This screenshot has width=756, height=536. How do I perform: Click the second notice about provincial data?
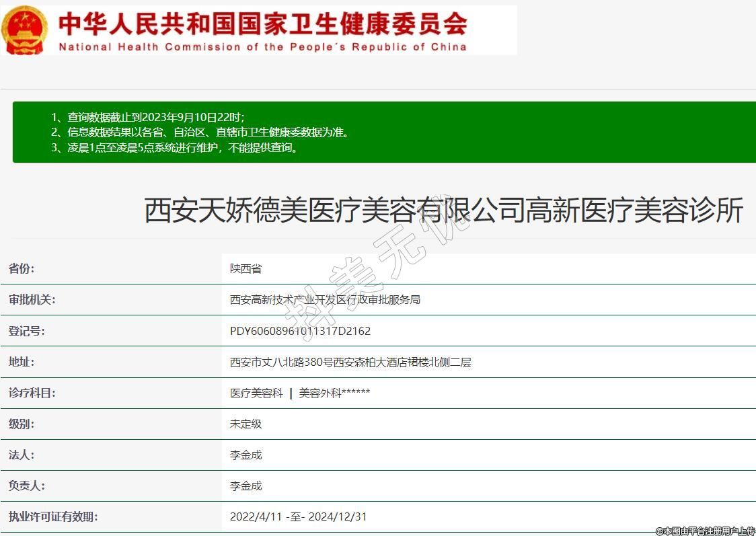point(200,132)
